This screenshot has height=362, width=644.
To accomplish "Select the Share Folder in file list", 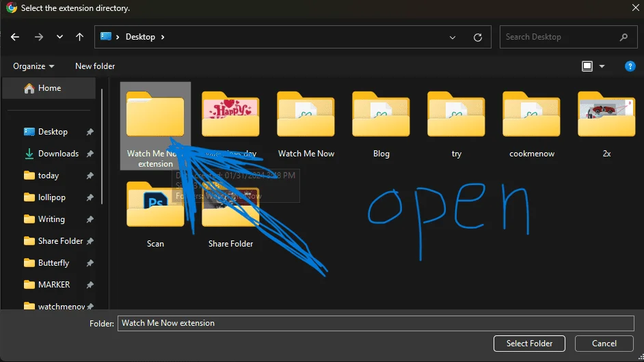I will tap(230, 214).
